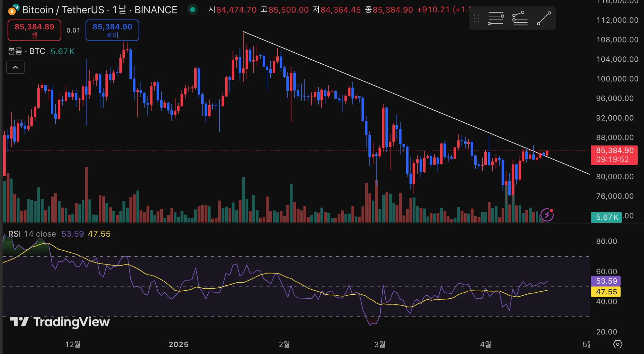Click the red current price label

tap(614, 155)
